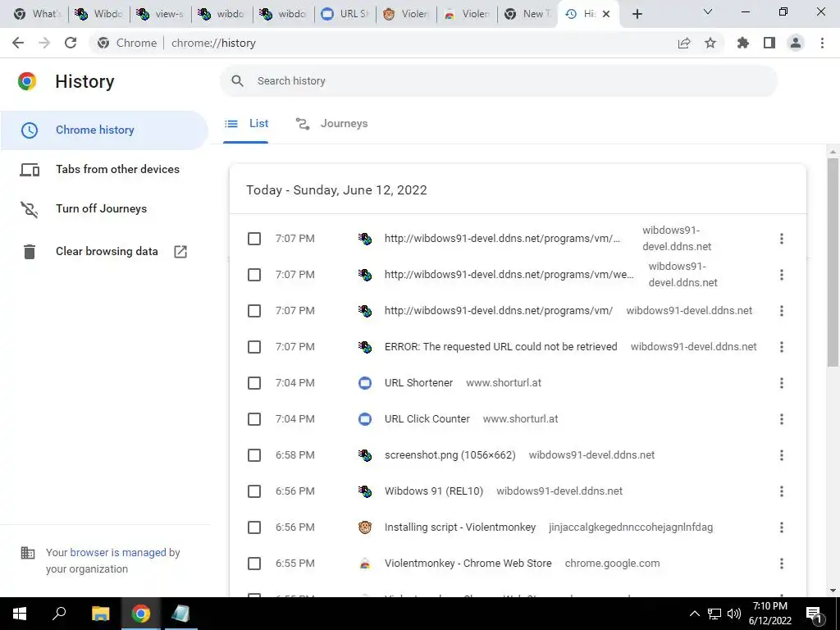This screenshot has height=630, width=840.
Task: Open the share page icon in address bar
Action: coord(684,43)
